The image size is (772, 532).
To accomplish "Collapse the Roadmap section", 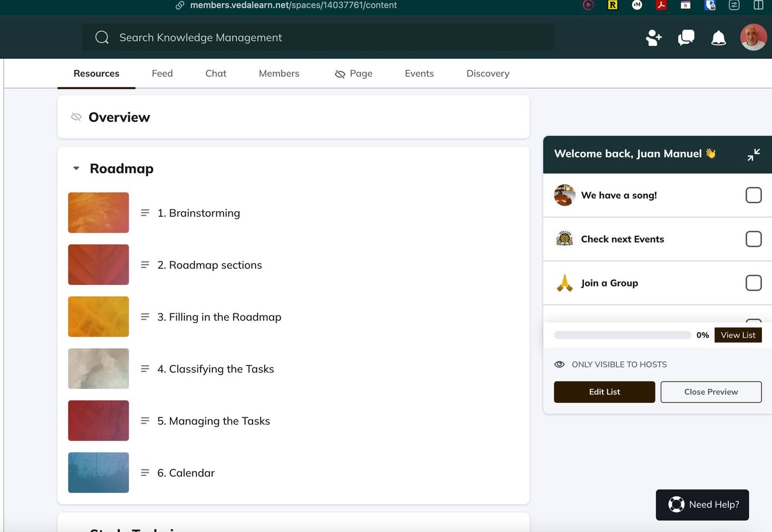I will [x=76, y=168].
